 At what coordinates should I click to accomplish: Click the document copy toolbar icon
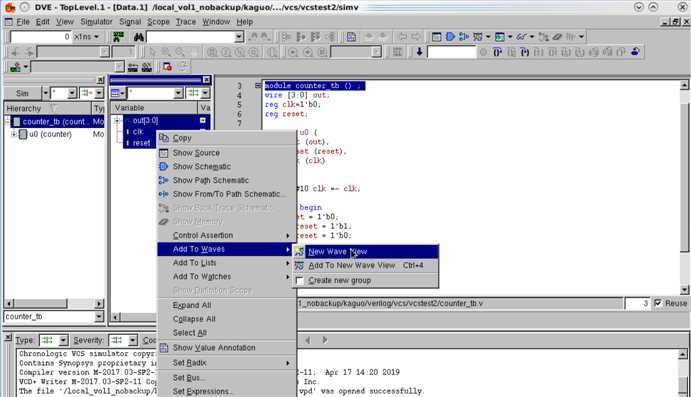click(351, 37)
